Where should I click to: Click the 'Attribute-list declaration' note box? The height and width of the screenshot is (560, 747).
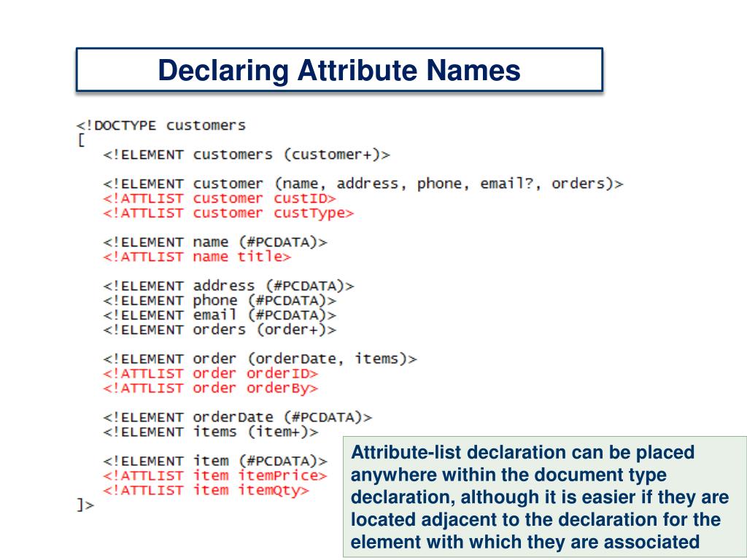[x=544, y=497]
